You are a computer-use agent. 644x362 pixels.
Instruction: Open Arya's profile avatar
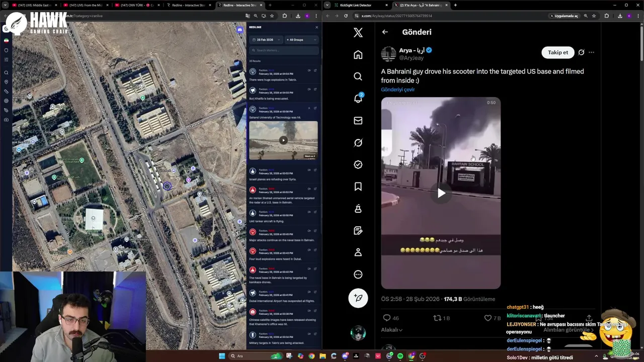click(x=388, y=54)
